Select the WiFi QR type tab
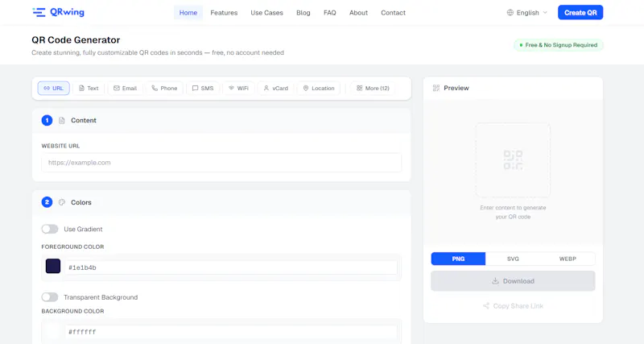The image size is (644, 344). (x=238, y=89)
